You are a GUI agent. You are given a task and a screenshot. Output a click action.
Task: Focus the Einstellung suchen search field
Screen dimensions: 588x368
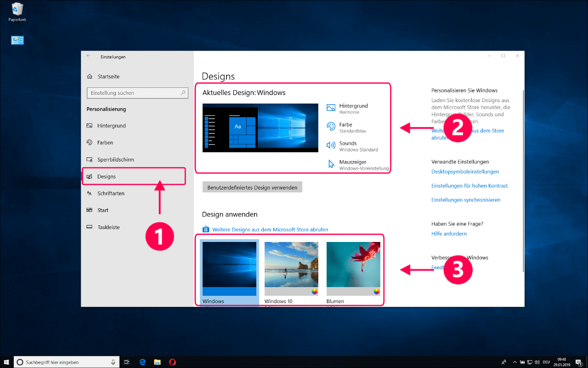point(137,93)
